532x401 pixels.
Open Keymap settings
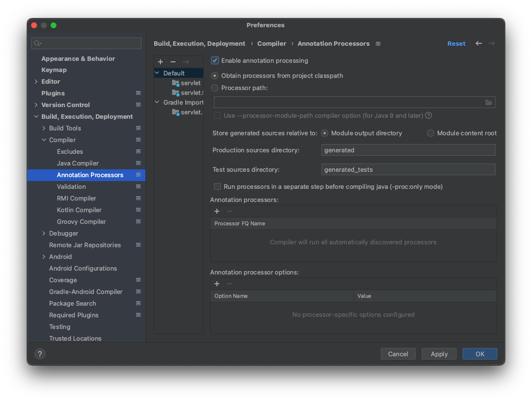(x=54, y=70)
